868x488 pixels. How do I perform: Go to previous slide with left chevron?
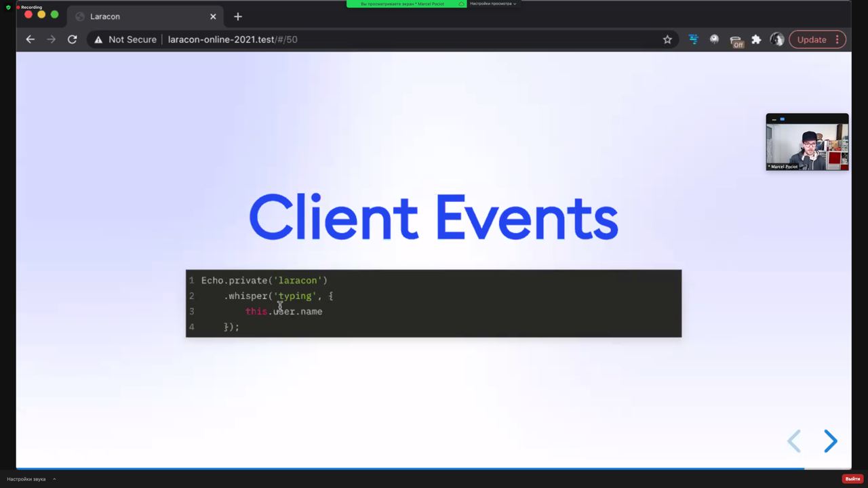point(794,441)
